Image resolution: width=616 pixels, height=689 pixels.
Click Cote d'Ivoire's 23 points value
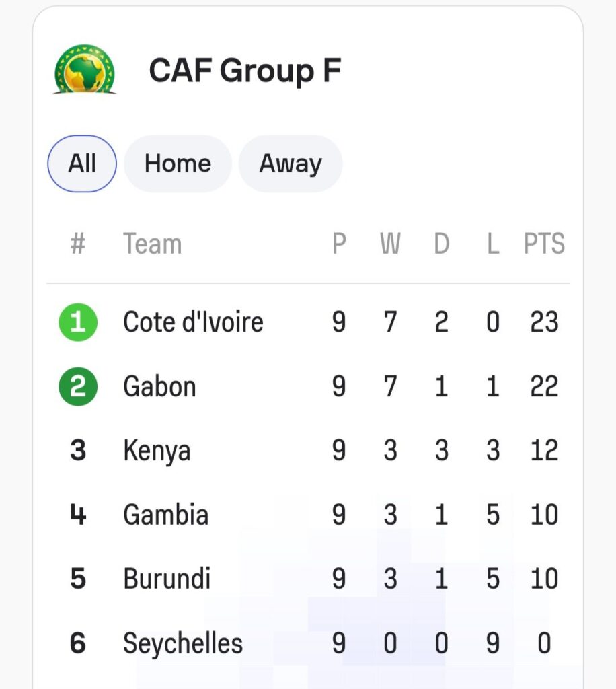click(x=544, y=322)
